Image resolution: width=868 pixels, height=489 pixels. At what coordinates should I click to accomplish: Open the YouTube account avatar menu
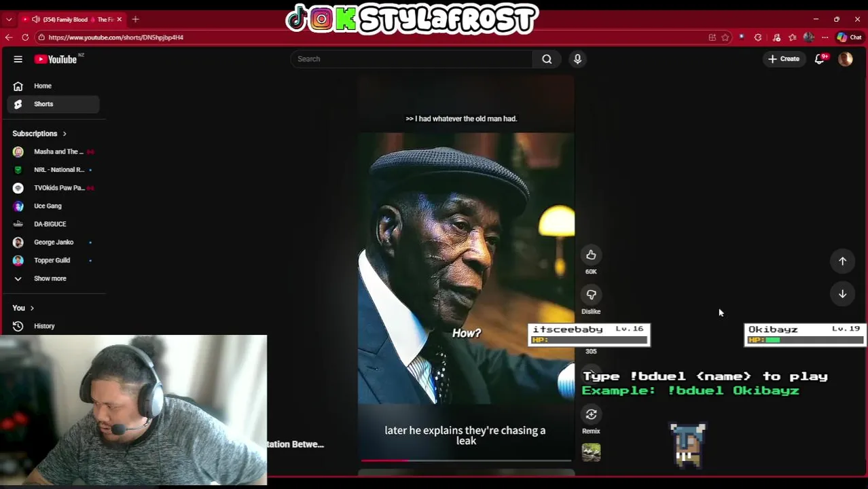846,59
